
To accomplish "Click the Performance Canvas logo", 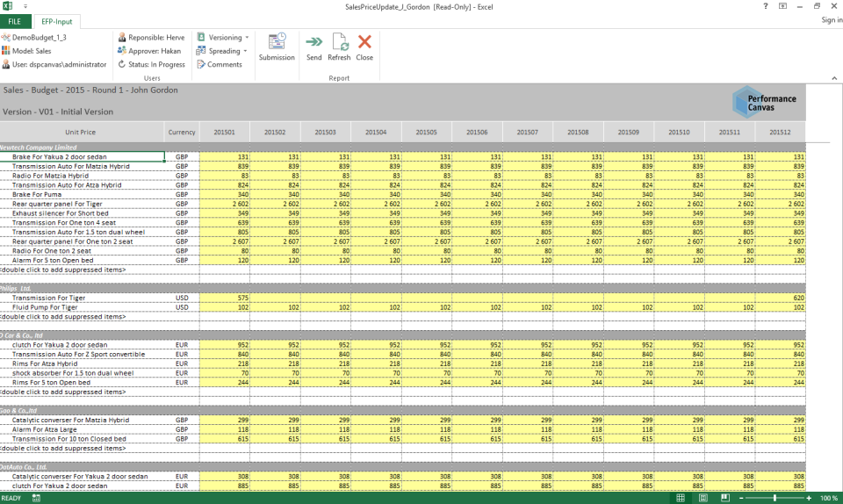I will point(764,102).
